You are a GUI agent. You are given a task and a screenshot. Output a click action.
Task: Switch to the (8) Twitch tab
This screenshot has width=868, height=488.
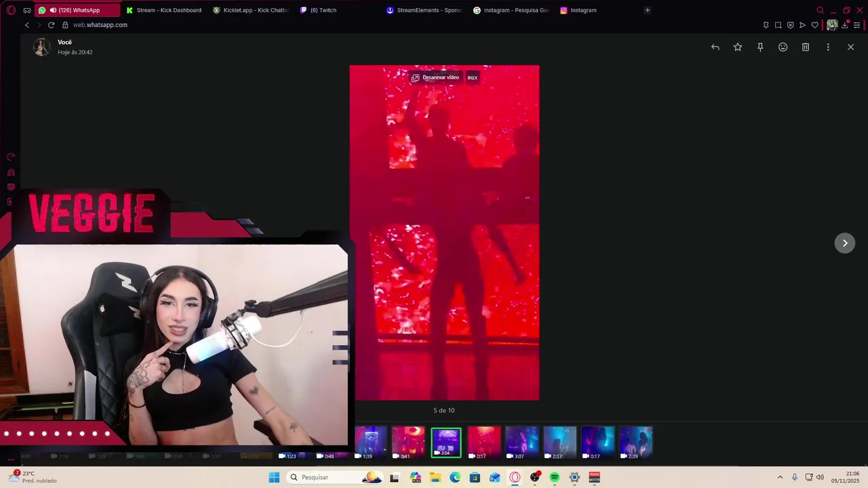coord(338,10)
